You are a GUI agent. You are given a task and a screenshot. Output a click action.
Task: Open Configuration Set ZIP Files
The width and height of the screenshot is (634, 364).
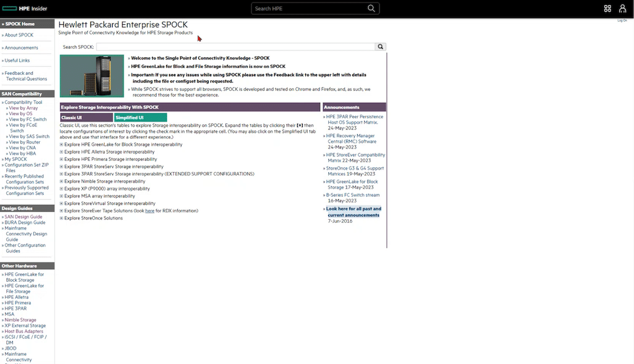click(26, 167)
